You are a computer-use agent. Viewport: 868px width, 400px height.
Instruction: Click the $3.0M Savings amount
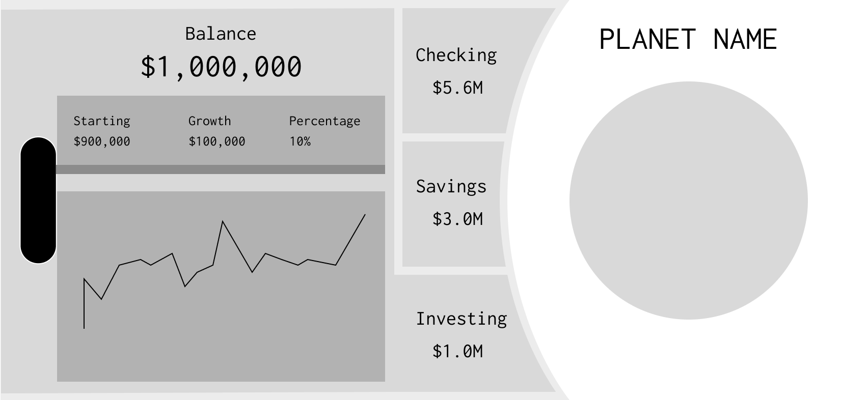(457, 219)
